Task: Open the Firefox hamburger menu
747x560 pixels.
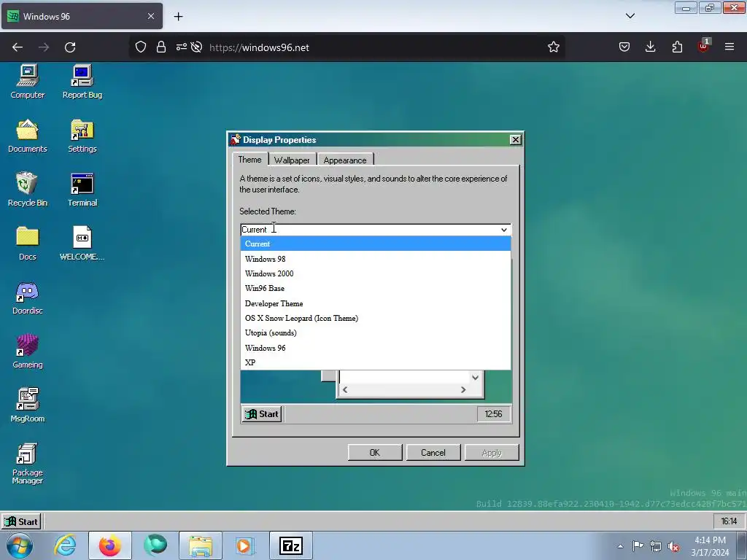Action: [x=729, y=47]
